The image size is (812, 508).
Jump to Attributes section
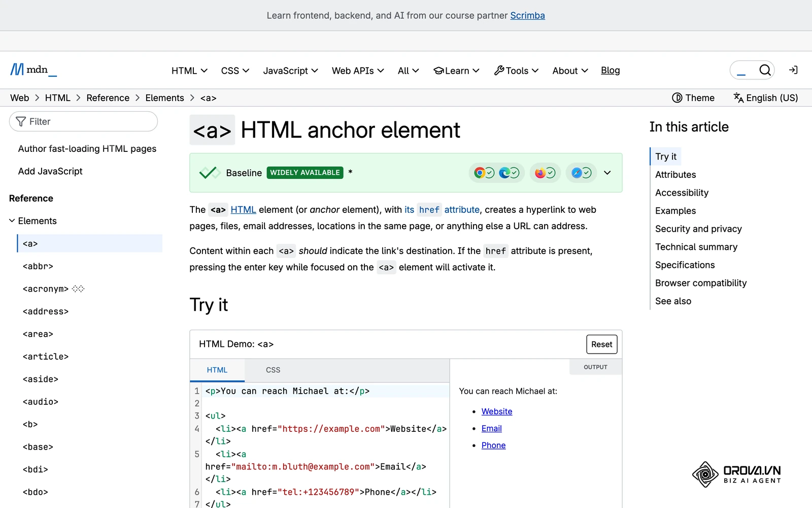pyautogui.click(x=675, y=175)
